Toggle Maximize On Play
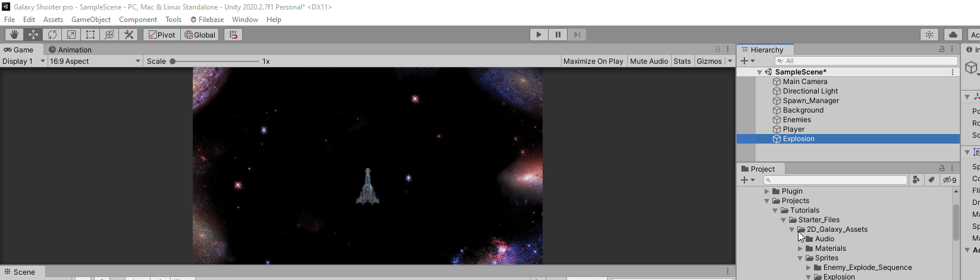 (593, 61)
